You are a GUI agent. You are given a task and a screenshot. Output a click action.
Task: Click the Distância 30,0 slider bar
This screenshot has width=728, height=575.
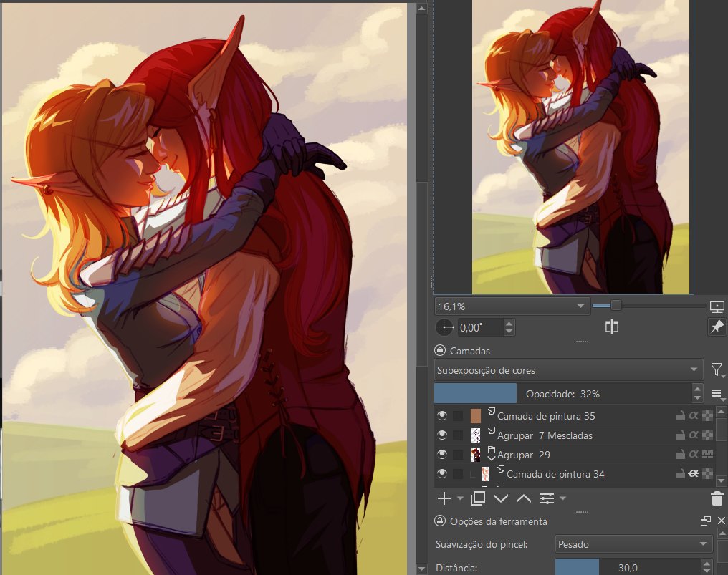pos(628,567)
